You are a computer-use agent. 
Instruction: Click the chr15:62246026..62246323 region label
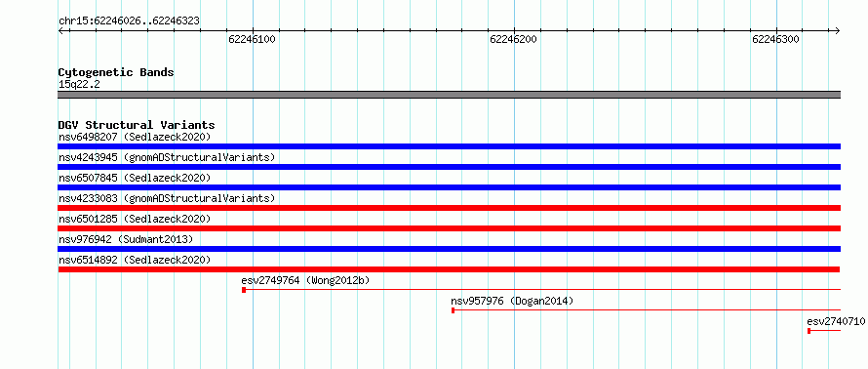(x=129, y=21)
